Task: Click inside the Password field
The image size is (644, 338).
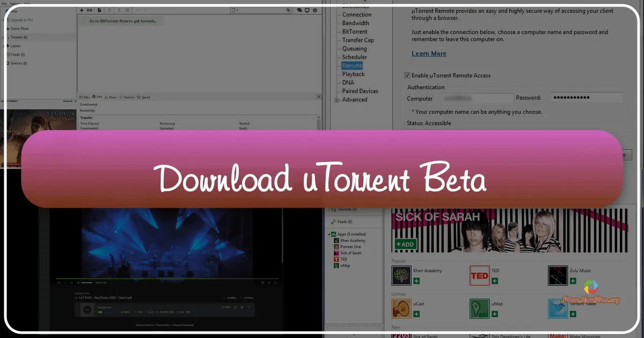Action: tap(585, 97)
